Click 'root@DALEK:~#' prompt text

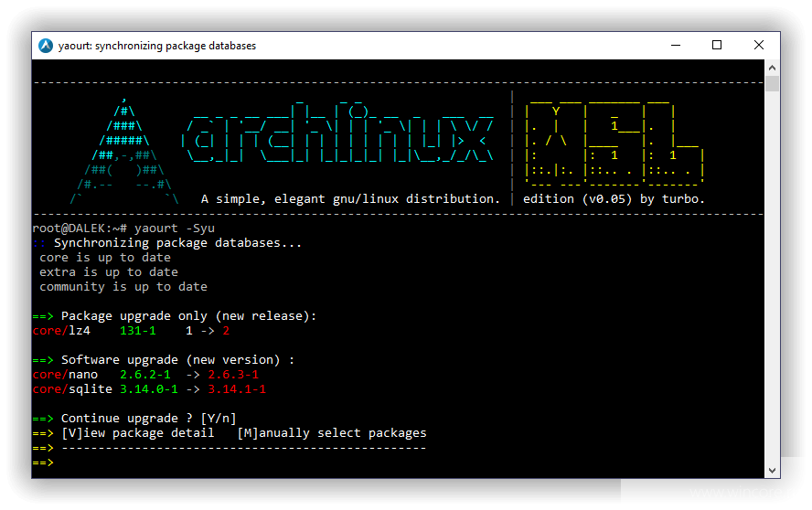pos(80,228)
